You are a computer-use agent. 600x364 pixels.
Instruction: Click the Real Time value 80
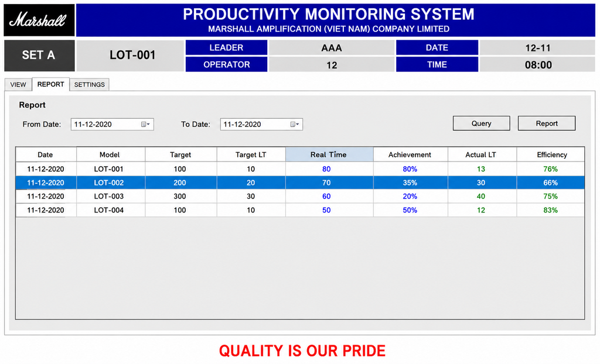tap(326, 169)
